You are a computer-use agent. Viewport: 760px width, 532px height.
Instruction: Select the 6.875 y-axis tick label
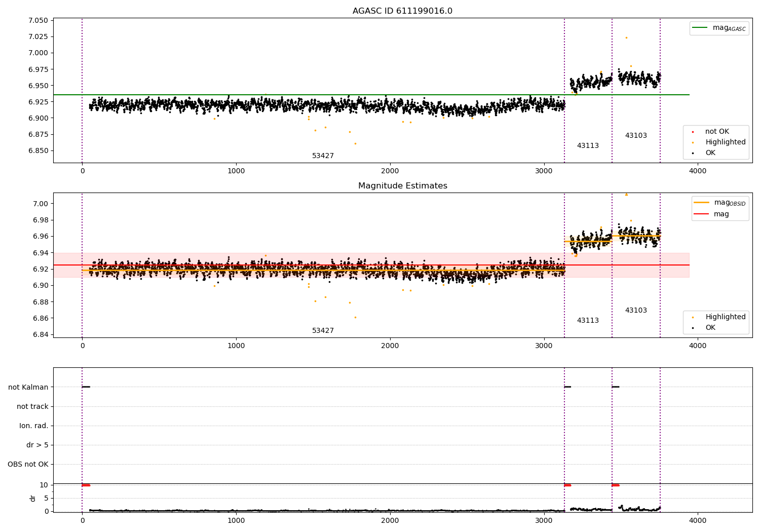tap(39, 135)
